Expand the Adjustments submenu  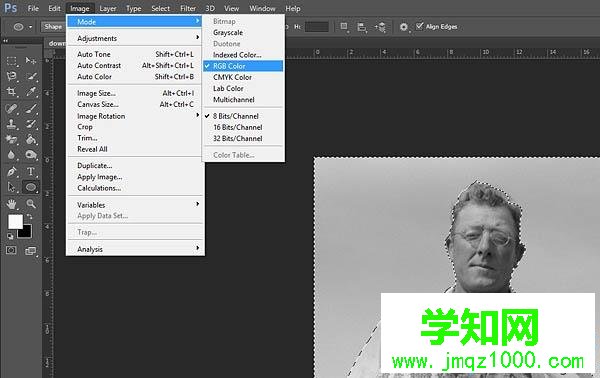135,38
